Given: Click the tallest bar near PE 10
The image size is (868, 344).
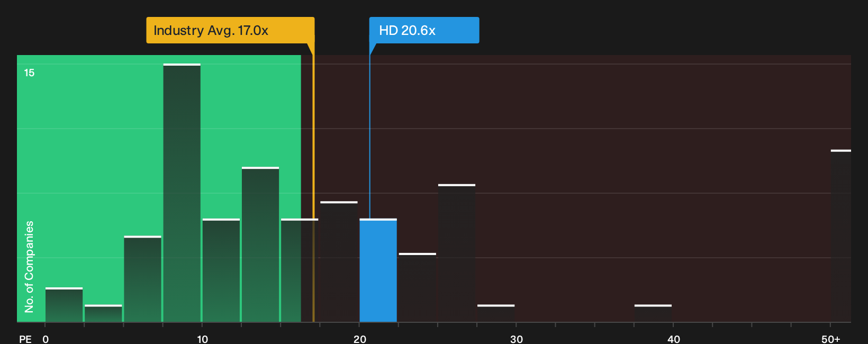Looking at the screenshot, I should (x=182, y=193).
